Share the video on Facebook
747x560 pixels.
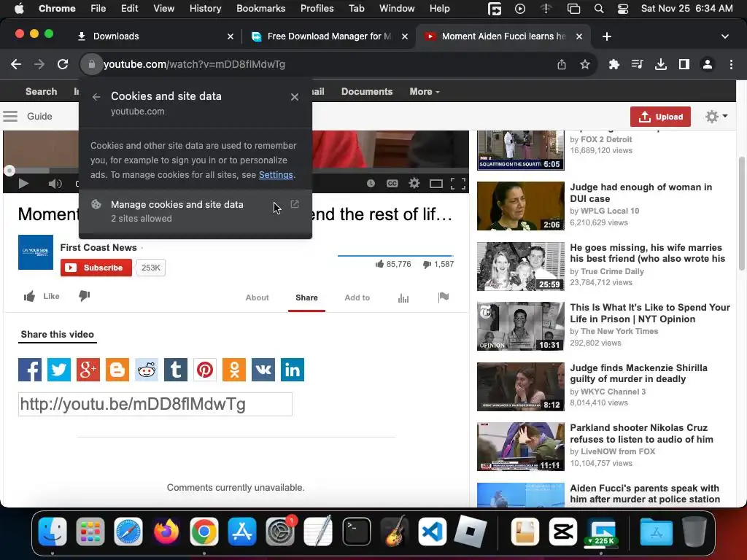click(x=30, y=370)
